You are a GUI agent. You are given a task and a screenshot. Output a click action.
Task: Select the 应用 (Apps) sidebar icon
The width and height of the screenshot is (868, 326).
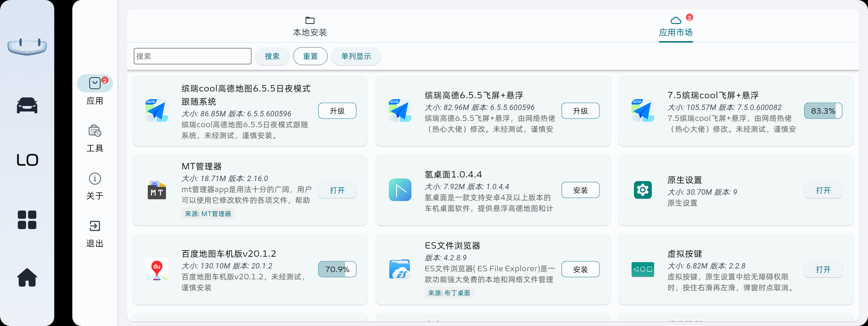95,84
